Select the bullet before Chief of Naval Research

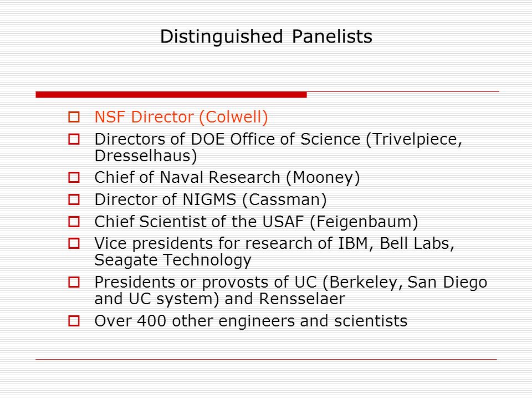point(74,177)
